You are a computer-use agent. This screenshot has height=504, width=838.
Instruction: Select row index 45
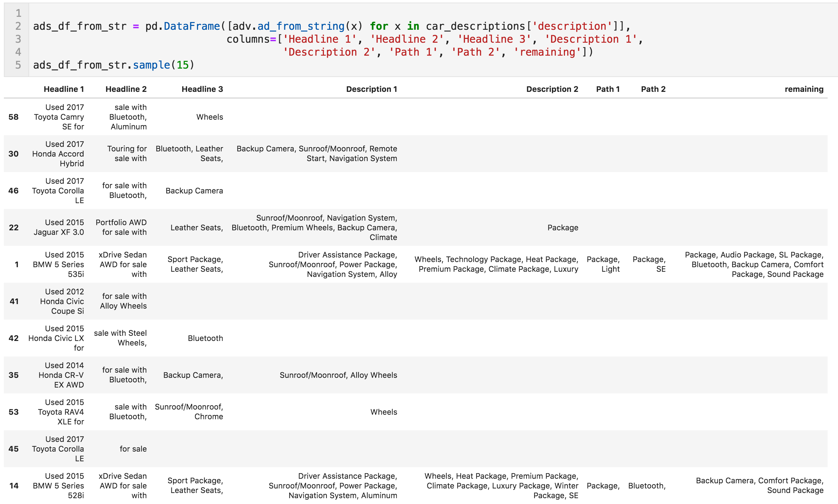pyautogui.click(x=14, y=449)
